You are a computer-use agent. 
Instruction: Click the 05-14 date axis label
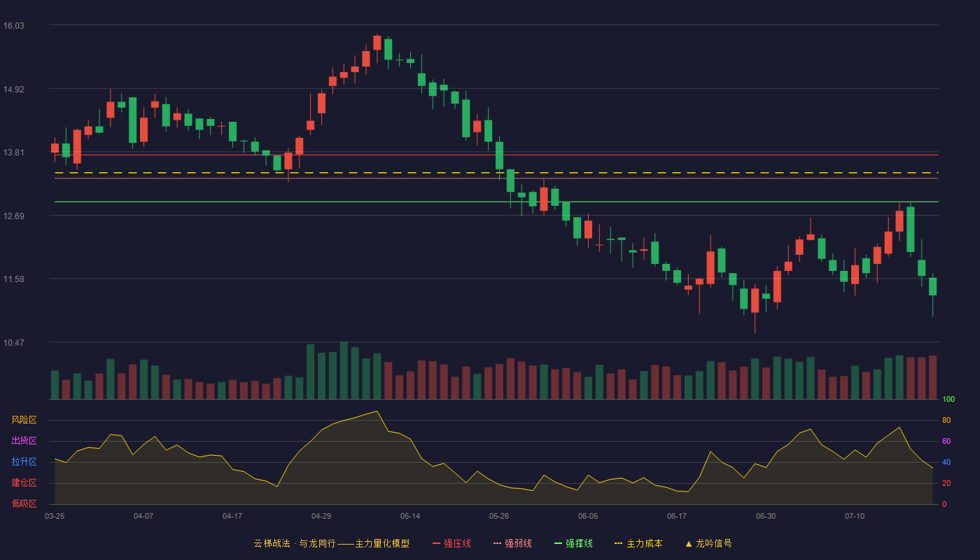[410, 516]
